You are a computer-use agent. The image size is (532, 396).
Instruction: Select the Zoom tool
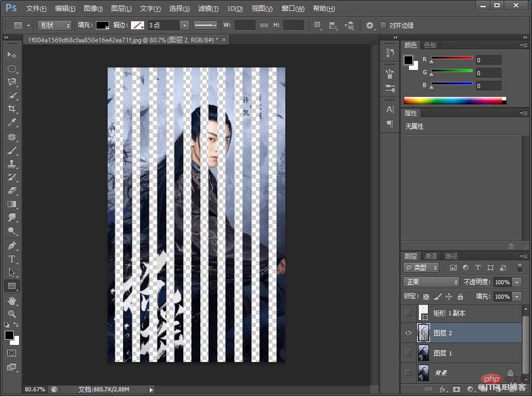12,314
